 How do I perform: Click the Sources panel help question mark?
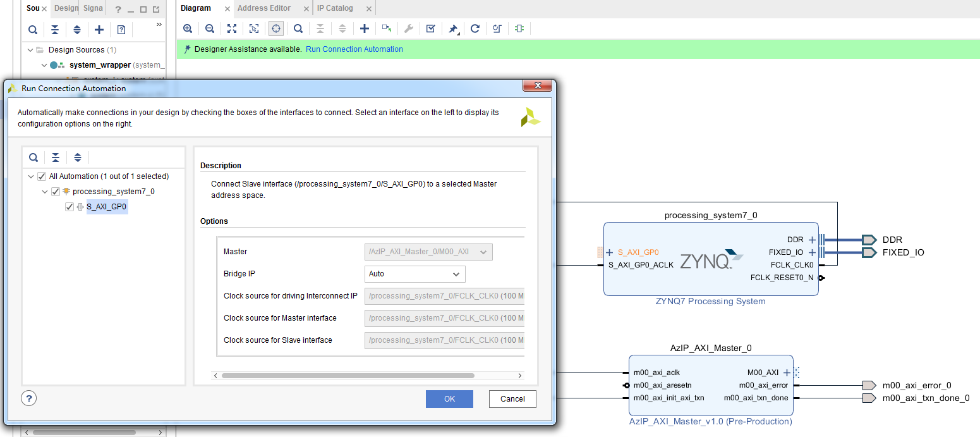click(118, 9)
